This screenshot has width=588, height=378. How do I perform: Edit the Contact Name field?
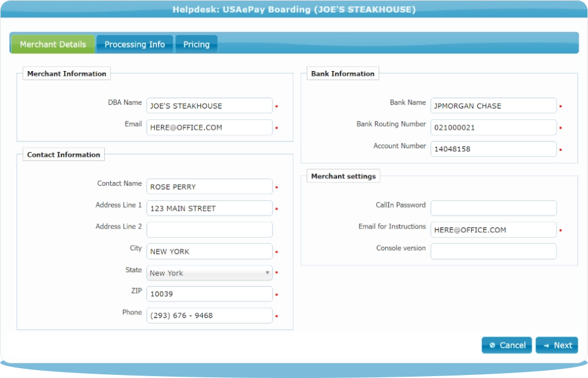[209, 187]
